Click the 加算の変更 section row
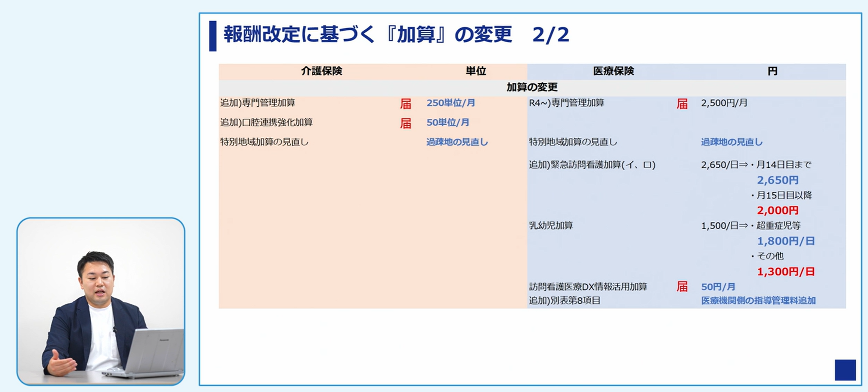The image size is (868, 392). tap(532, 87)
